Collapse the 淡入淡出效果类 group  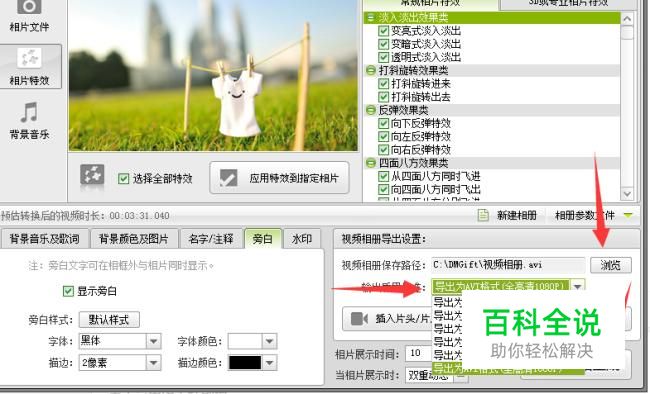(x=371, y=18)
